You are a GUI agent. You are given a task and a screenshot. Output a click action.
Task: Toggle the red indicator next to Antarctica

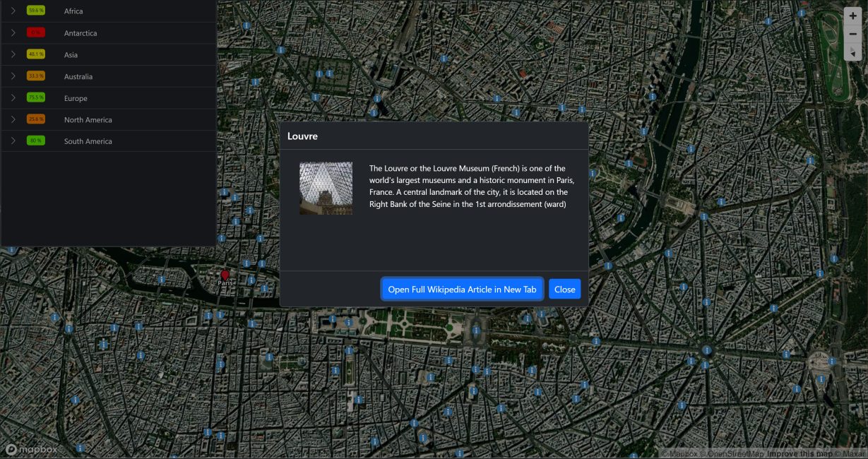click(35, 32)
